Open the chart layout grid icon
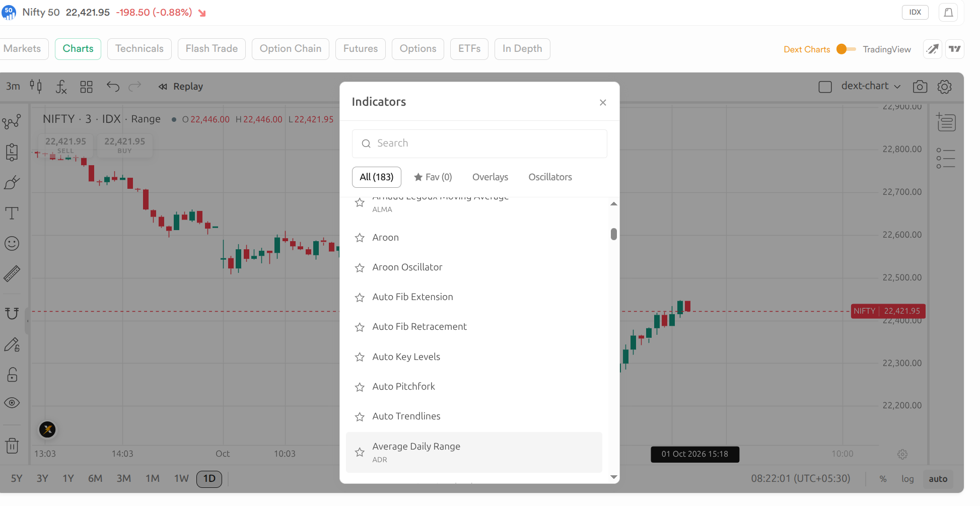Image resolution: width=980 pixels, height=506 pixels. click(87, 87)
